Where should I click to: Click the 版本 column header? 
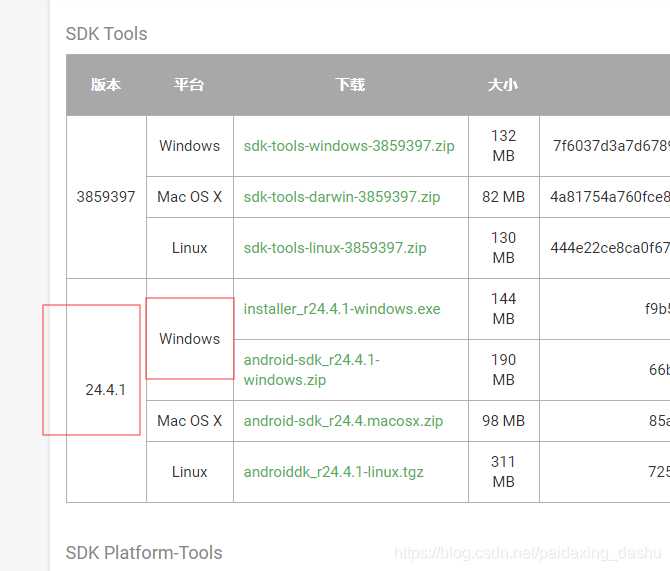(106, 85)
